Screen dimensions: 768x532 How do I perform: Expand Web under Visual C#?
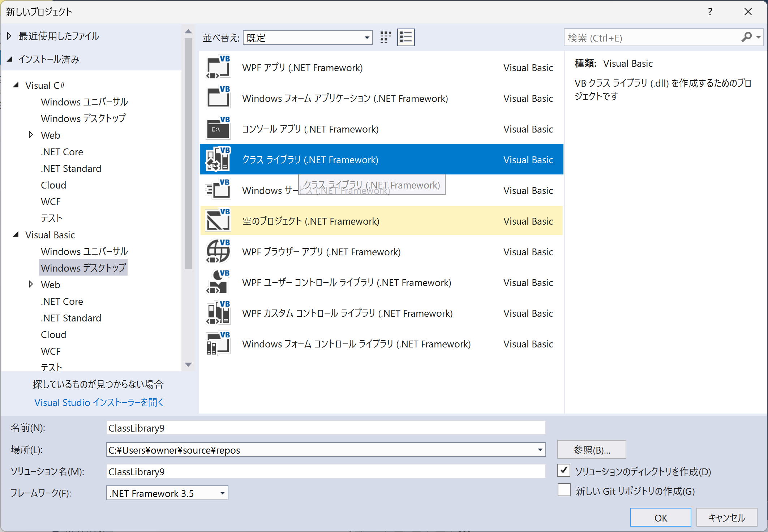tap(31, 135)
